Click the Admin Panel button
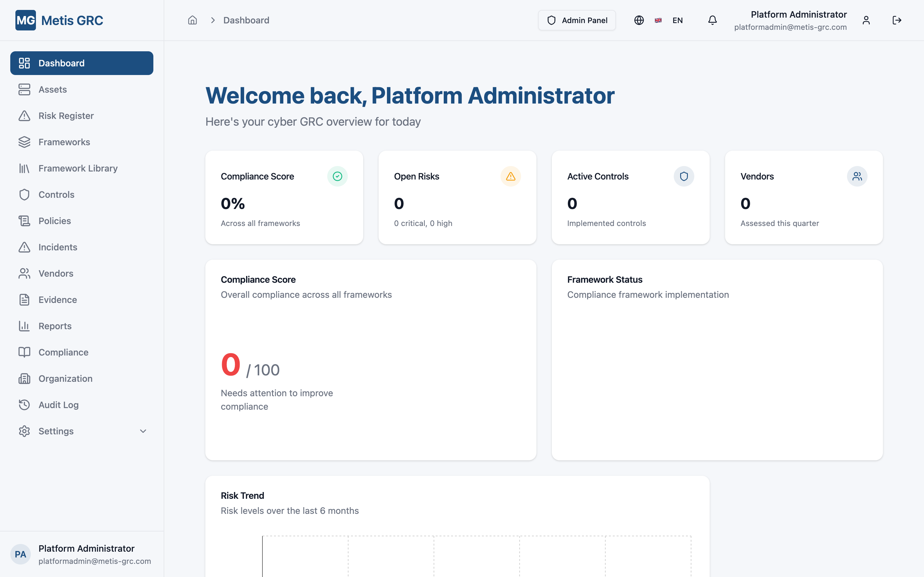This screenshot has width=924, height=577. click(577, 20)
